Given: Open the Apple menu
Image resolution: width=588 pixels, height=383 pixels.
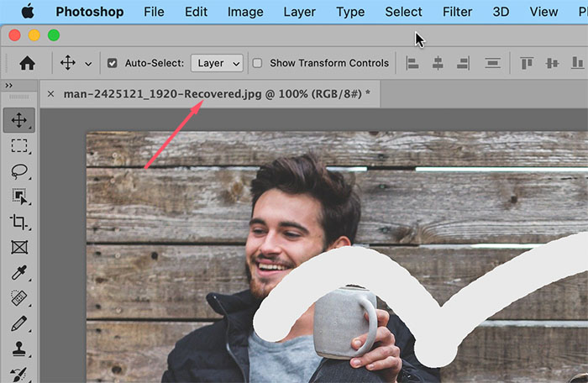Looking at the screenshot, I should click(x=28, y=11).
